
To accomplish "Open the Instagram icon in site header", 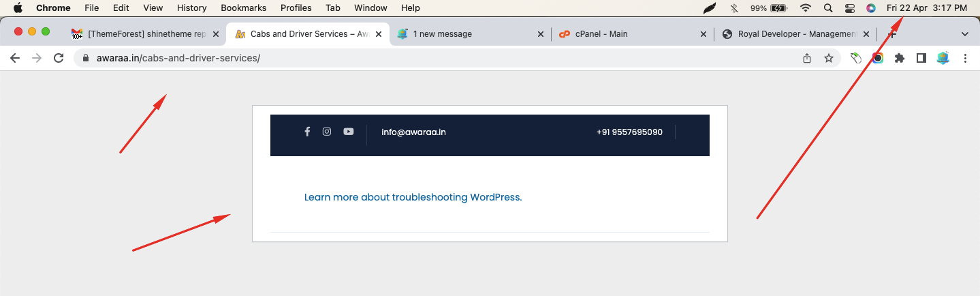I will point(327,132).
